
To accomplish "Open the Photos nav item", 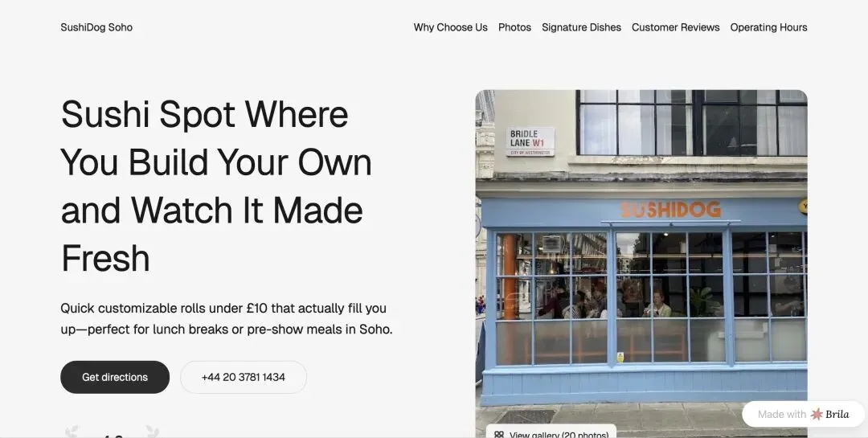I will (515, 27).
